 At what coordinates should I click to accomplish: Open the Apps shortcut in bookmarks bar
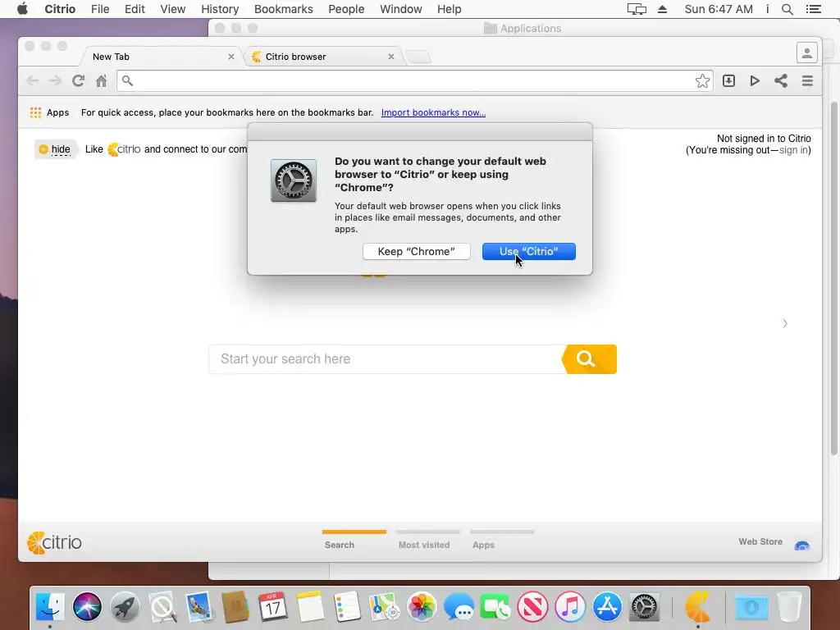49,112
